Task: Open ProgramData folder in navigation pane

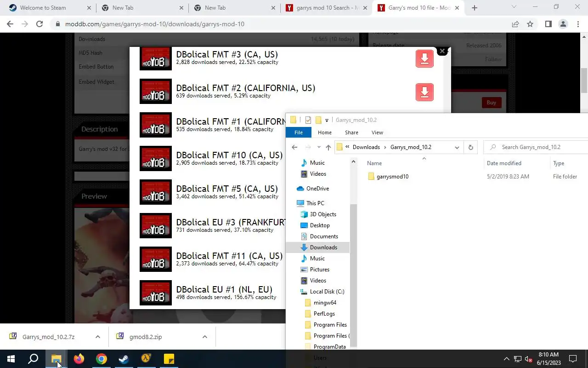Action: tap(329, 347)
